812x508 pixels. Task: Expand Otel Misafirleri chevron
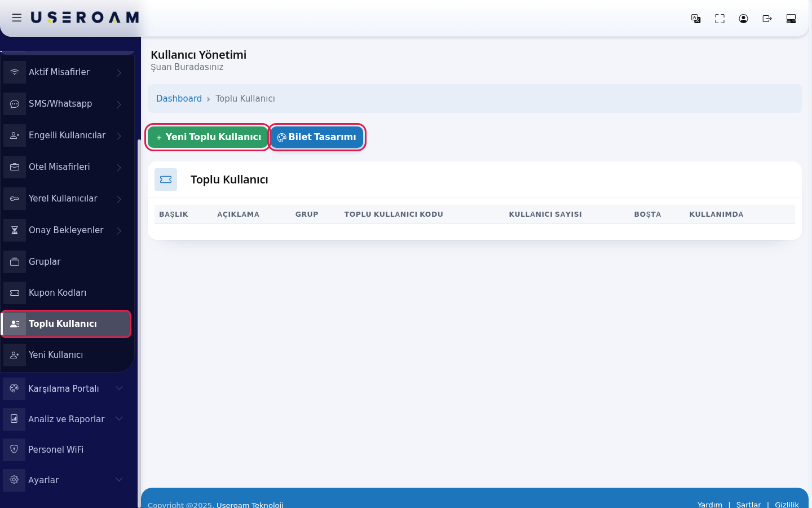click(x=119, y=167)
